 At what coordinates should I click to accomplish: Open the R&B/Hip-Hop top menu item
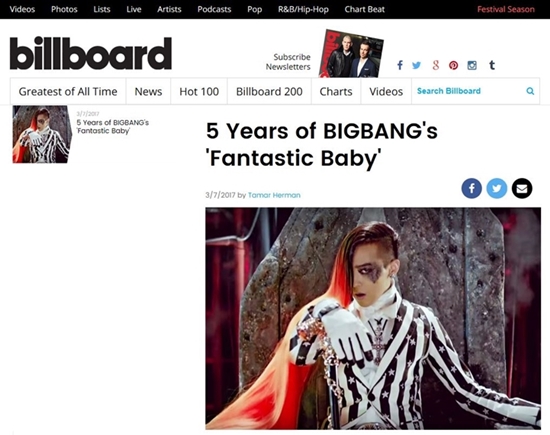(303, 9)
